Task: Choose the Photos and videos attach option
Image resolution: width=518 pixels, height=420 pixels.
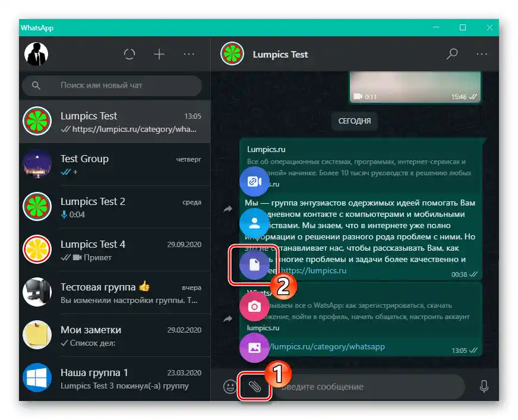Action: (254, 348)
